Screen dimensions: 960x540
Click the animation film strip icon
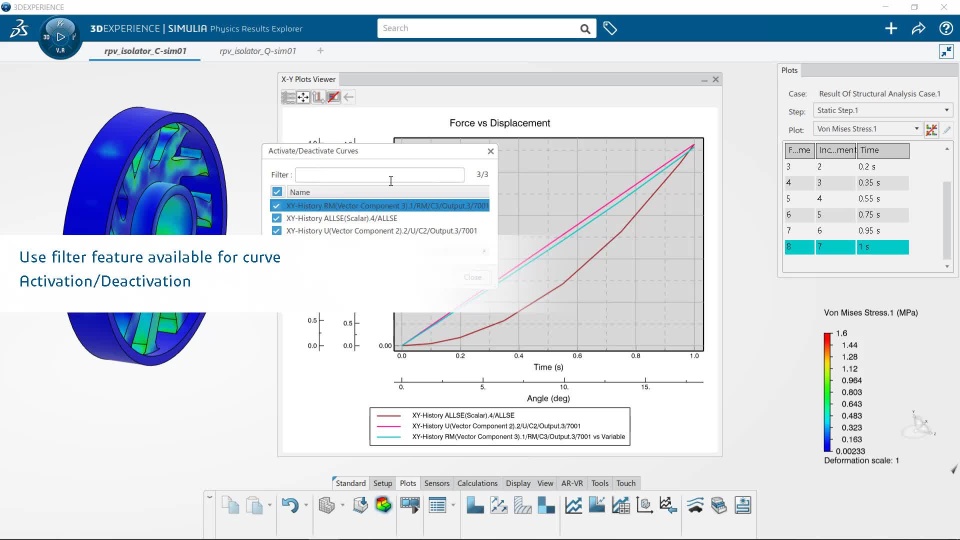(410, 505)
